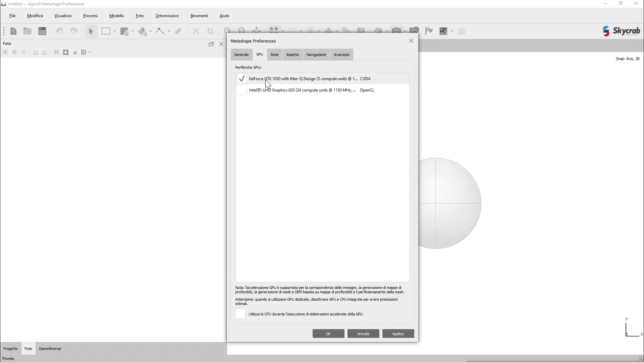644x362 pixels.
Task: Select the arrow navigation tool
Action: pos(91,31)
